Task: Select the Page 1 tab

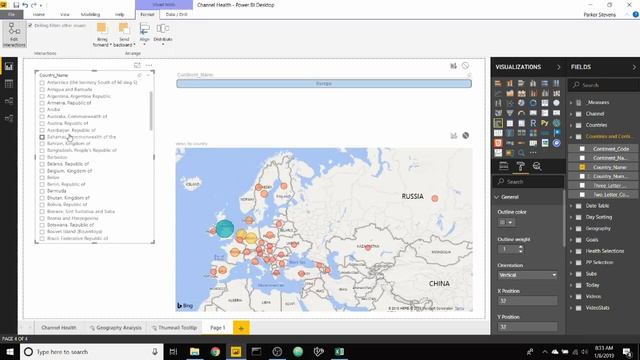Action: click(218, 328)
